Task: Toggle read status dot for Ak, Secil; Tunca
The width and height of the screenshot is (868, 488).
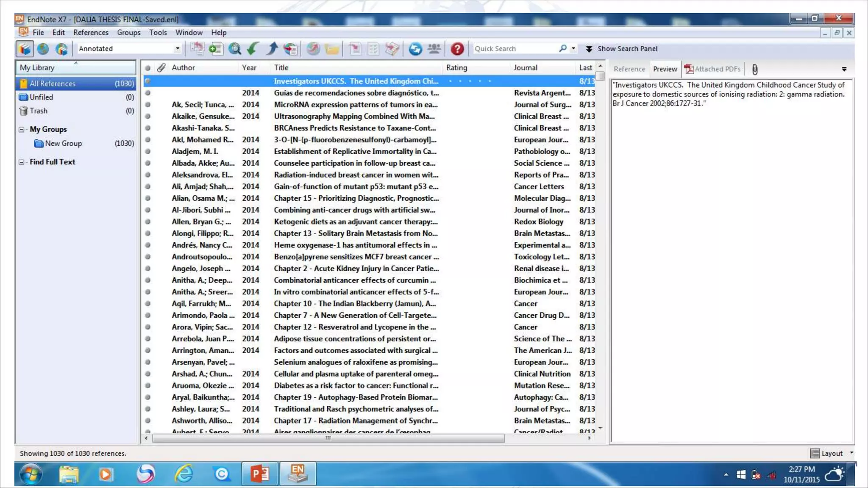Action: coord(147,104)
